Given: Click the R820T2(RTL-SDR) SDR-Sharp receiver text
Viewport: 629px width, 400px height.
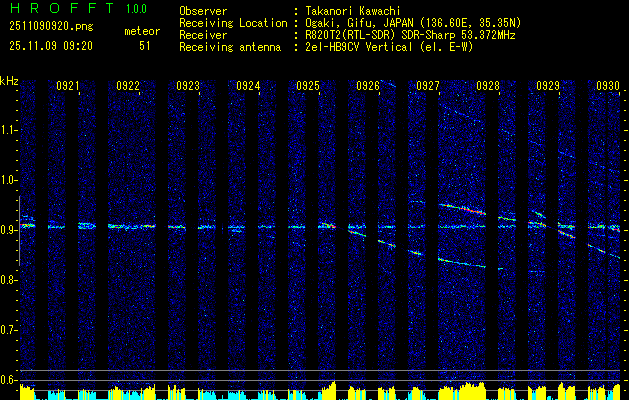Looking at the screenshot, I should click(x=411, y=35).
